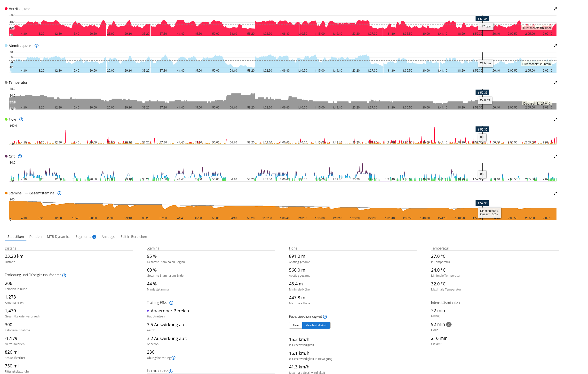588x374 pixels.
Task: Switch to the Runden tab
Action: click(35, 237)
